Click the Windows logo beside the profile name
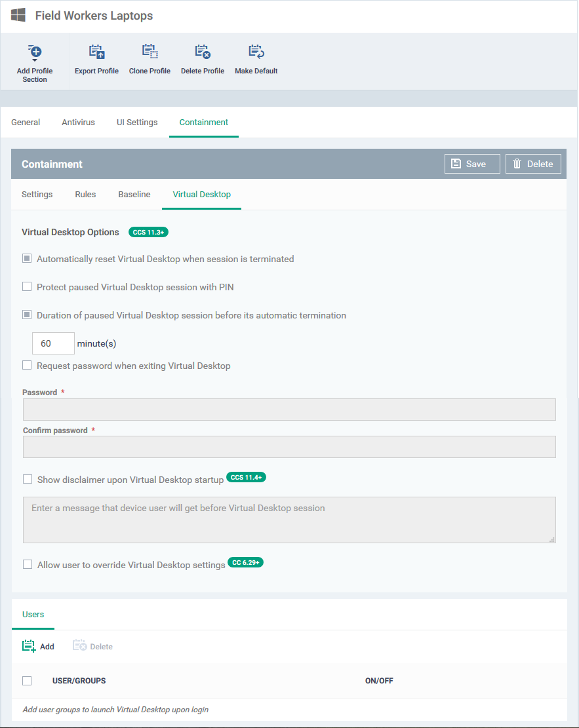The image size is (579, 728). click(18, 15)
